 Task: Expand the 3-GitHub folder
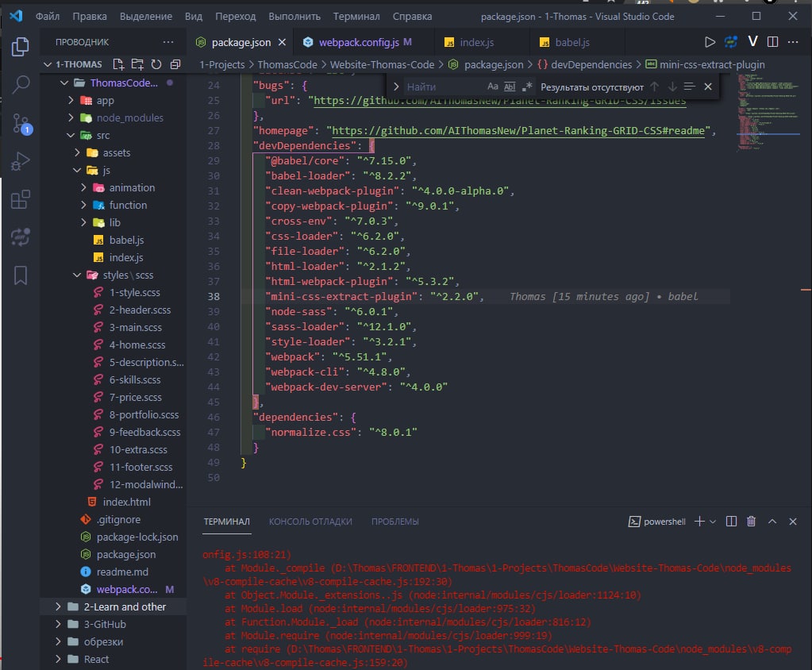(x=58, y=625)
